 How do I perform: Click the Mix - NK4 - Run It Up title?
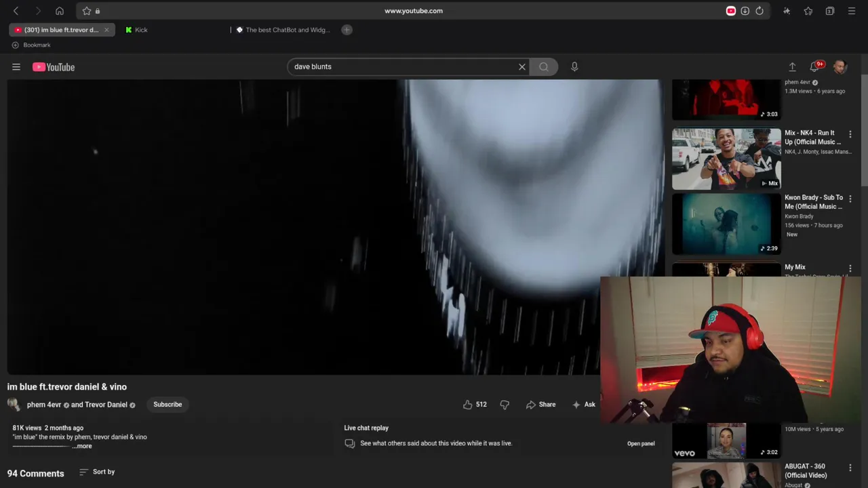point(812,138)
